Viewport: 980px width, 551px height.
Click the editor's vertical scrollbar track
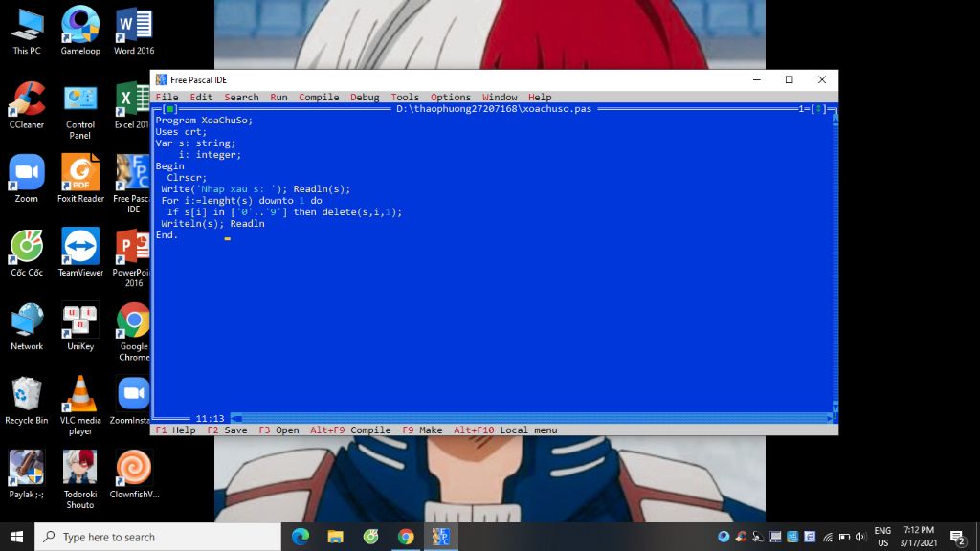click(835, 262)
